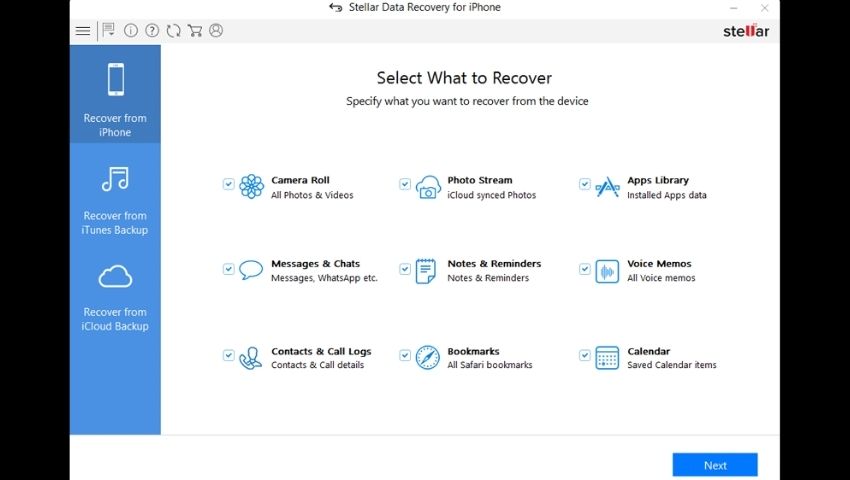Image resolution: width=850 pixels, height=480 pixels.
Task: Click the "Apps Library" label
Action: click(x=658, y=180)
